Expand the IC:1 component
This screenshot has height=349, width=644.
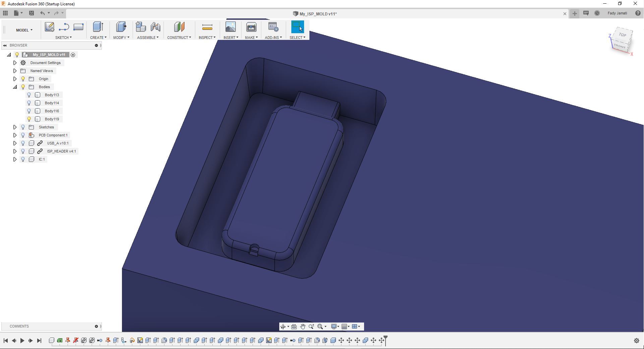click(15, 159)
